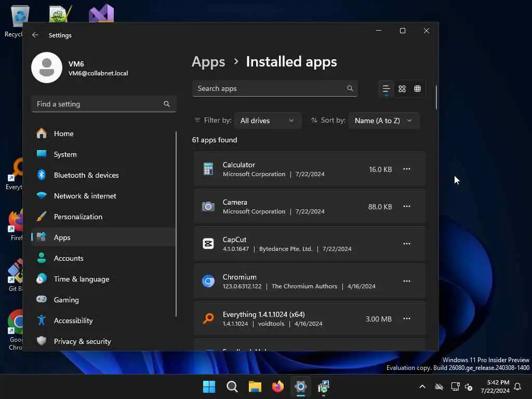Open the Sort by Name dropdown
The height and width of the screenshot is (399, 532).
pos(384,121)
